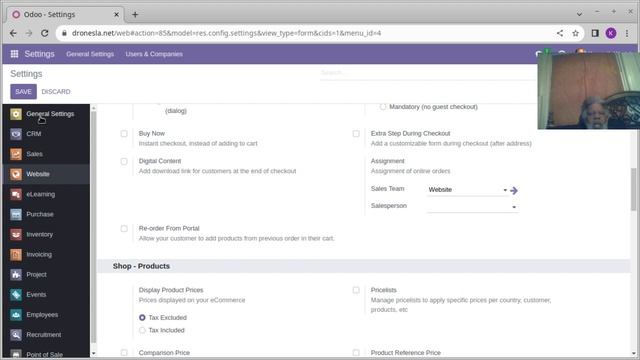
Task: Open the Chrome profile avatar
Action: [x=611, y=33]
